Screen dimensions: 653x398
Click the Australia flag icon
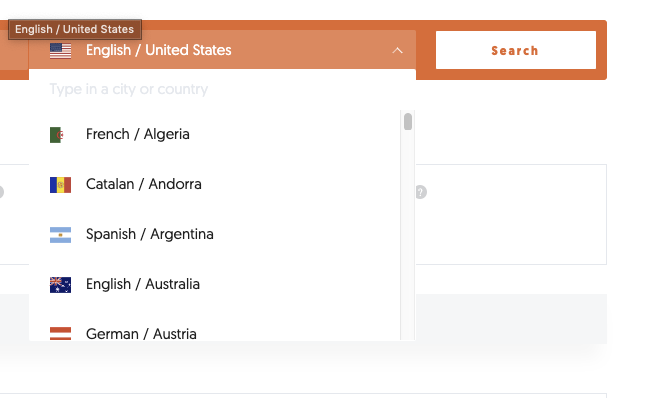(x=60, y=285)
